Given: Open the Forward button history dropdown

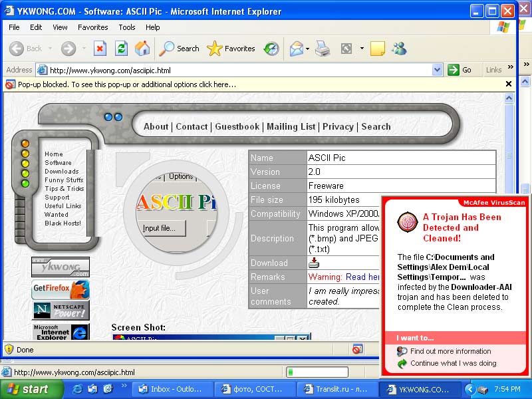Looking at the screenshot, I should pyautogui.click(x=84, y=49).
